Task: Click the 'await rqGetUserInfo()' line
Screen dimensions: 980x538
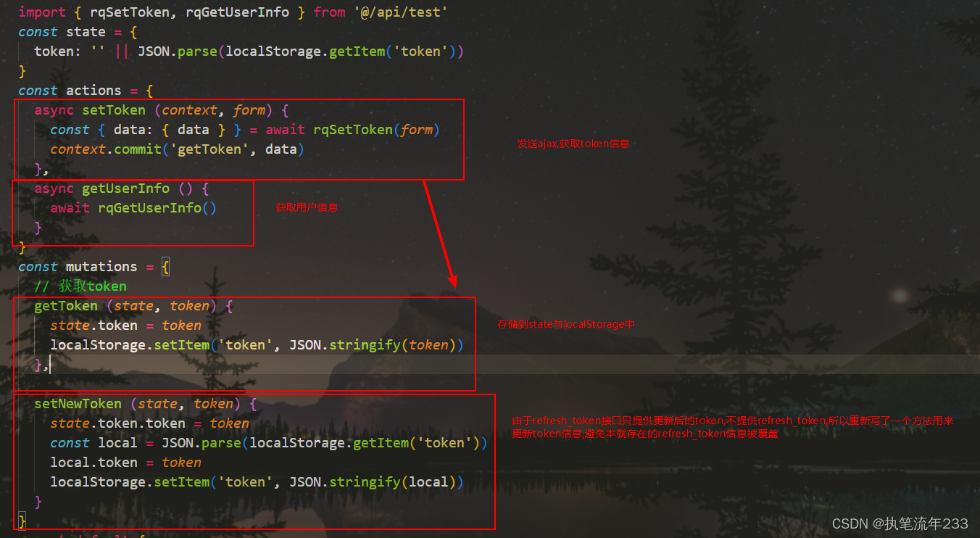Action: (133, 208)
